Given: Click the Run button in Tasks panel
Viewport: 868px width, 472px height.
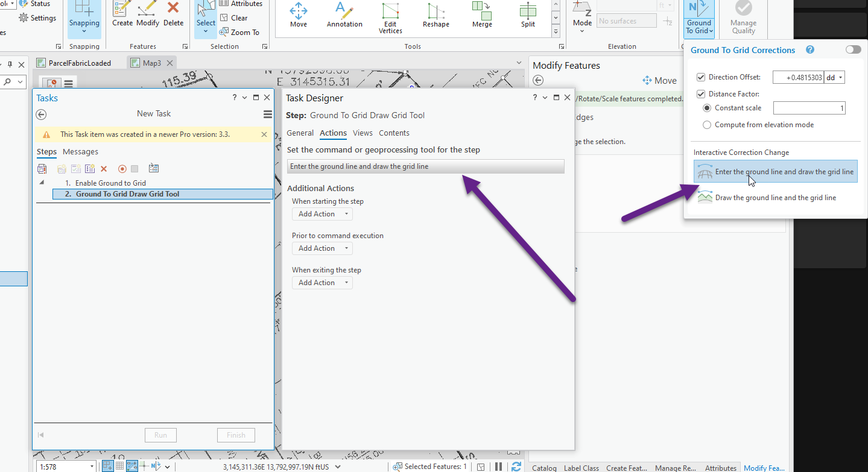Looking at the screenshot, I should (x=160, y=435).
